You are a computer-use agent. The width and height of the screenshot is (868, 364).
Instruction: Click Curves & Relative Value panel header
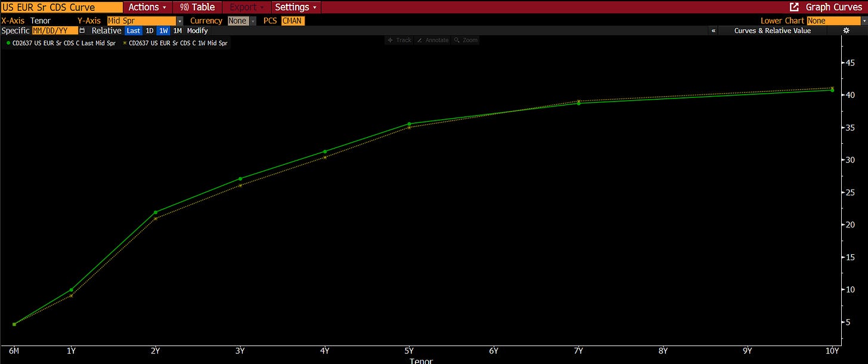tap(773, 30)
